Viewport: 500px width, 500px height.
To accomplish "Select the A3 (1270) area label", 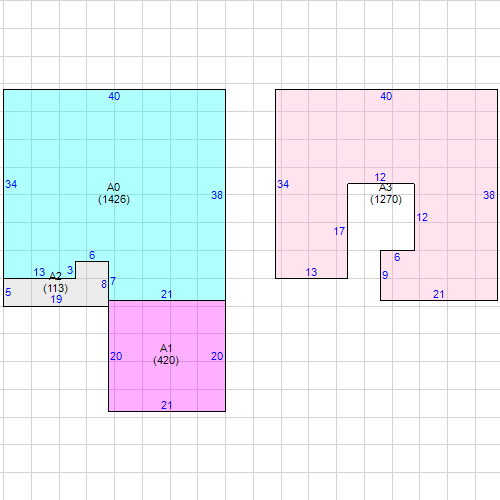I will (x=386, y=193).
